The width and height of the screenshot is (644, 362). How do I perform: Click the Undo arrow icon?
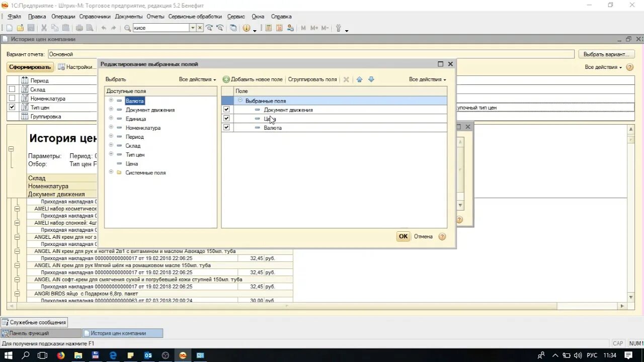tap(104, 28)
